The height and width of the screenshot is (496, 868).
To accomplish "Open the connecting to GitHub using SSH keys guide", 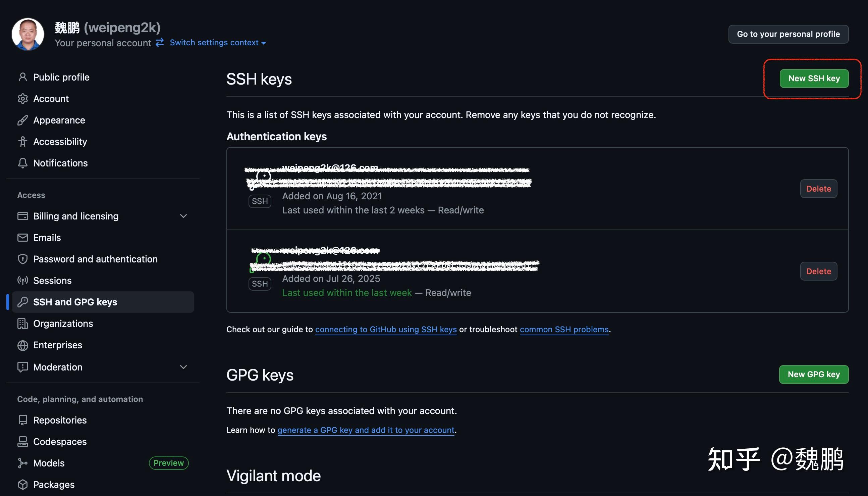I will coord(386,330).
